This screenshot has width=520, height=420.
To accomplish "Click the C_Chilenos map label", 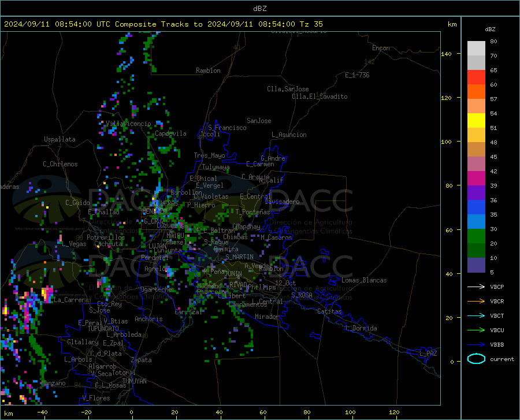I will pyautogui.click(x=60, y=164).
